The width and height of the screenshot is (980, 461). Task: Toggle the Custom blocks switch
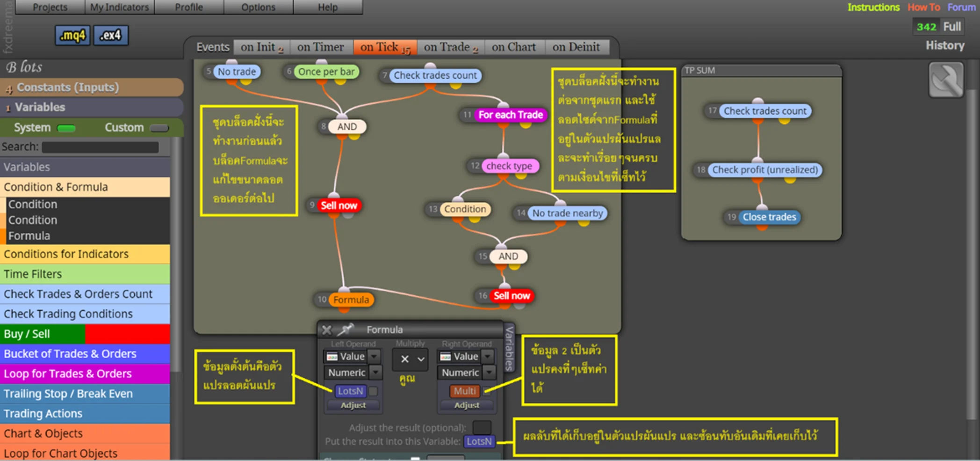[x=159, y=128]
